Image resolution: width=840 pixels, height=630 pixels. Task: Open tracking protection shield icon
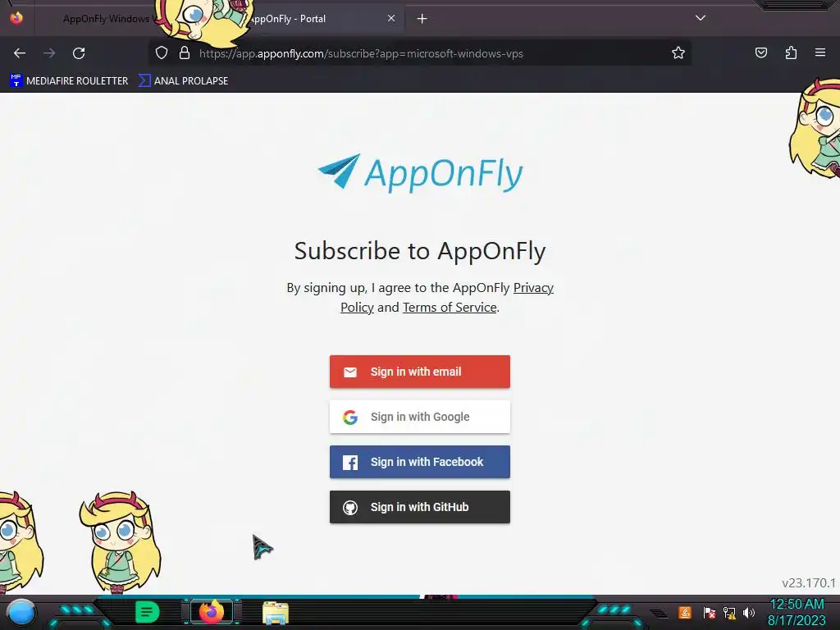pos(162,52)
